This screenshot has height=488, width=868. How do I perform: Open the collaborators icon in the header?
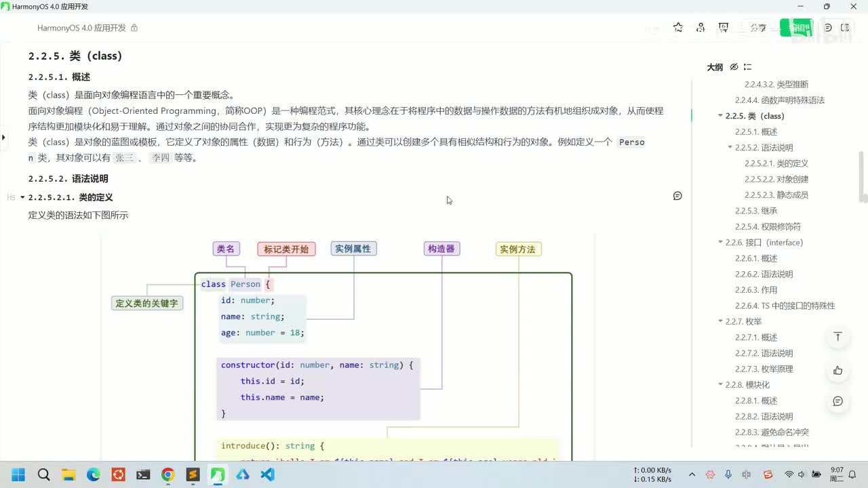(x=701, y=28)
